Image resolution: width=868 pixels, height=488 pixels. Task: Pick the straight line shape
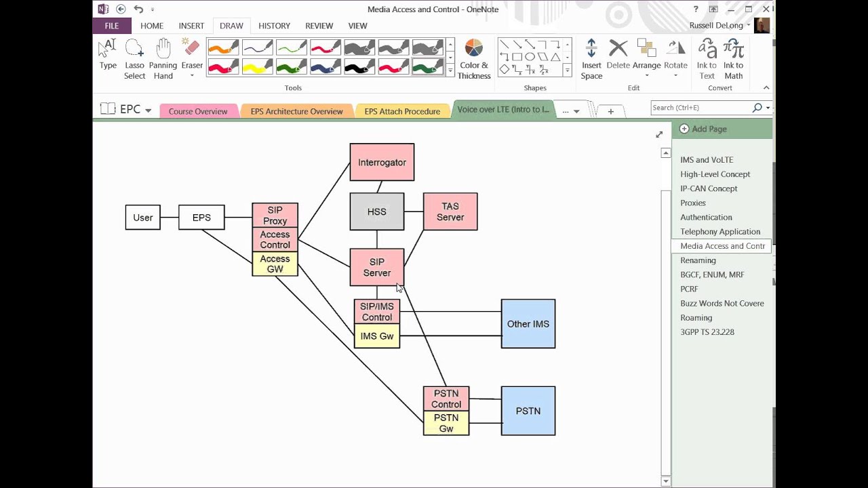[504, 44]
